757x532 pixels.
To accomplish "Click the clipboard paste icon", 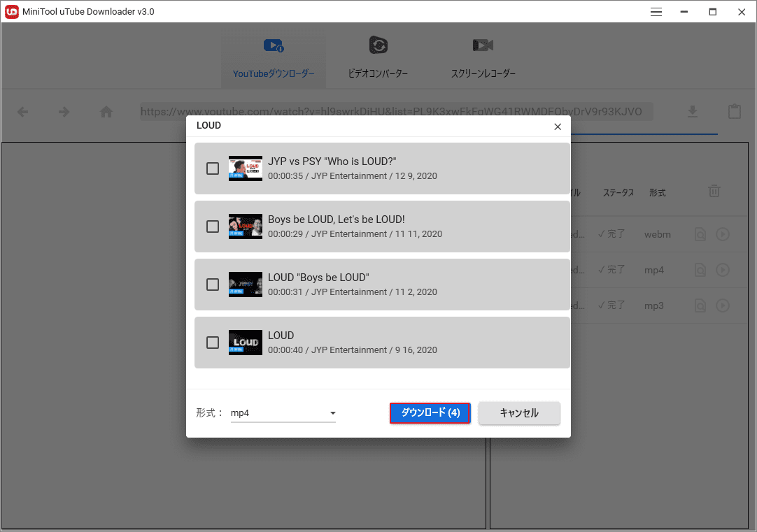I will pyautogui.click(x=735, y=111).
